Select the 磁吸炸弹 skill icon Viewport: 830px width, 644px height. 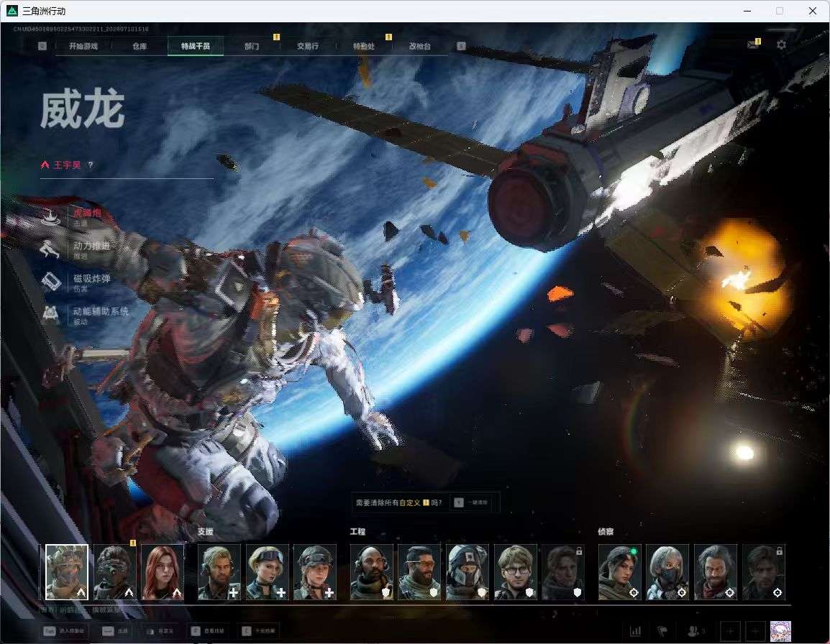[x=51, y=282]
